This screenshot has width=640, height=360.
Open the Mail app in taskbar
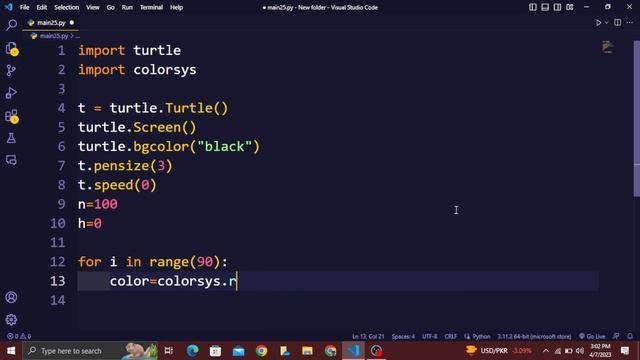point(238,351)
